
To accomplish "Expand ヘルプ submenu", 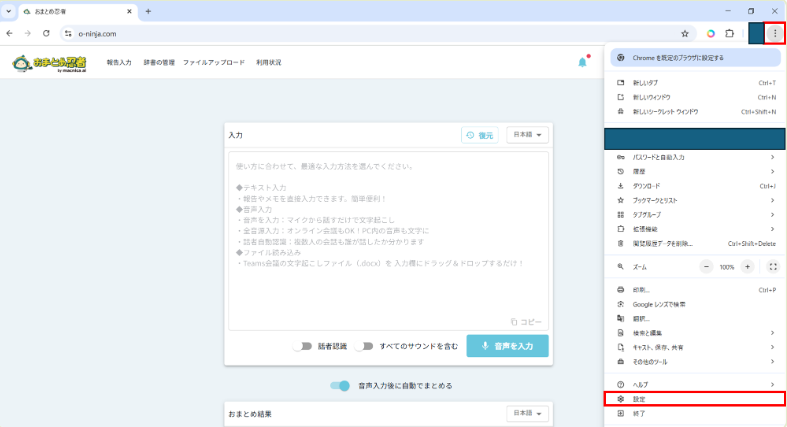I will tap(695, 384).
